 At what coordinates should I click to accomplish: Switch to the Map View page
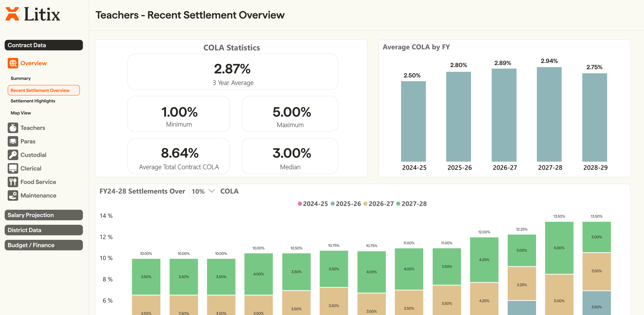coord(21,113)
